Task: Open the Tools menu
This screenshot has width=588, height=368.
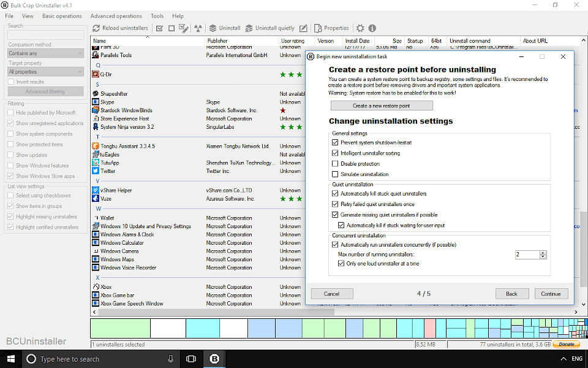Action: click(x=157, y=16)
